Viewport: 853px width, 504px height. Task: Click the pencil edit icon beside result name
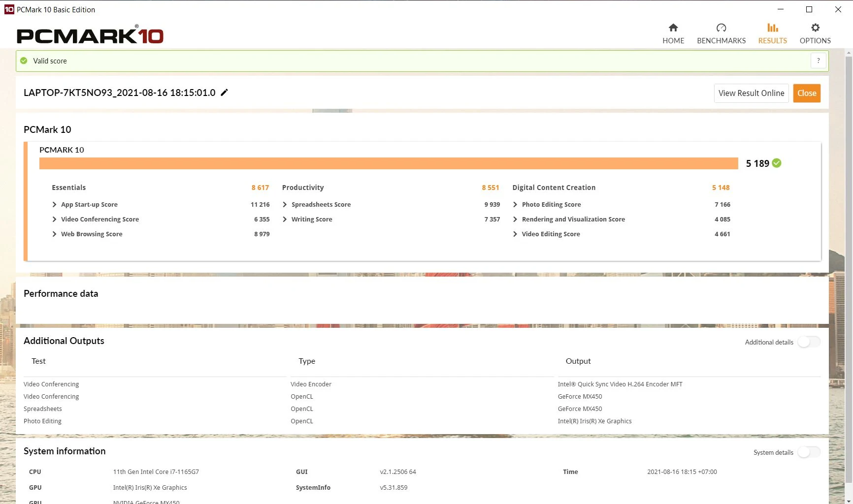[x=224, y=93]
